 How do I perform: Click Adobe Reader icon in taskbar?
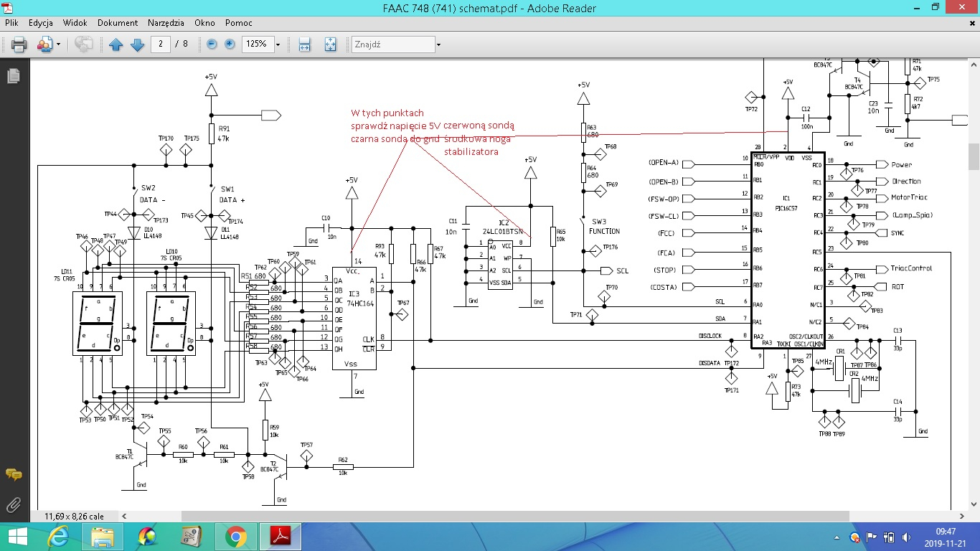click(x=280, y=537)
